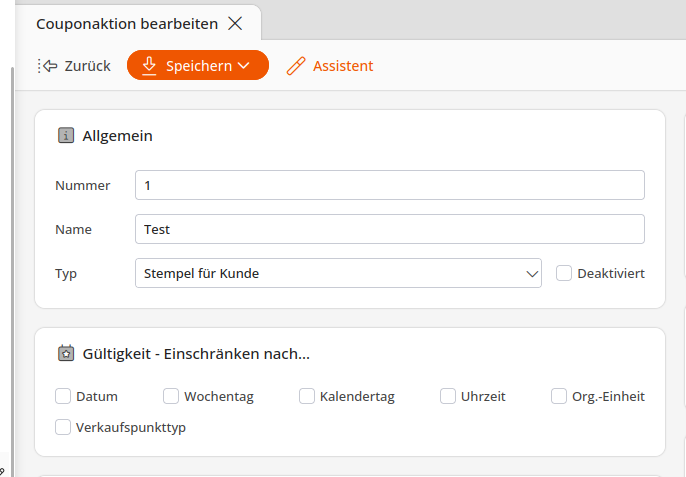Tick the Wochentag checkbox
686x477 pixels.
[171, 396]
